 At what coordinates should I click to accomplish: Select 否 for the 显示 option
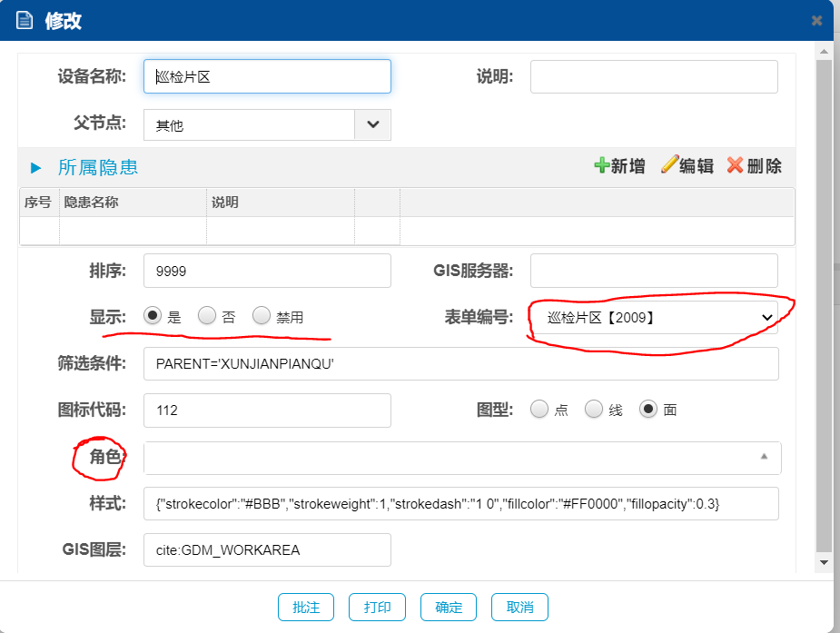[207, 316]
